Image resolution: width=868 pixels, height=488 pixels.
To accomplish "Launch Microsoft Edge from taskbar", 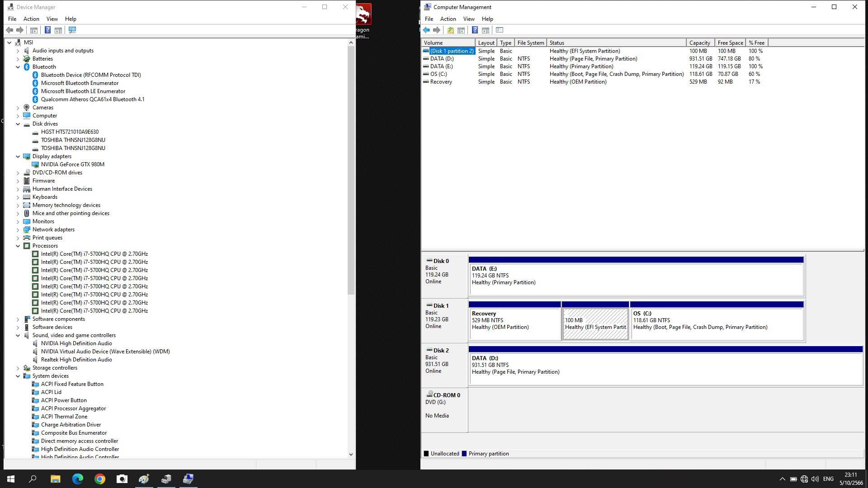I will 77,479.
